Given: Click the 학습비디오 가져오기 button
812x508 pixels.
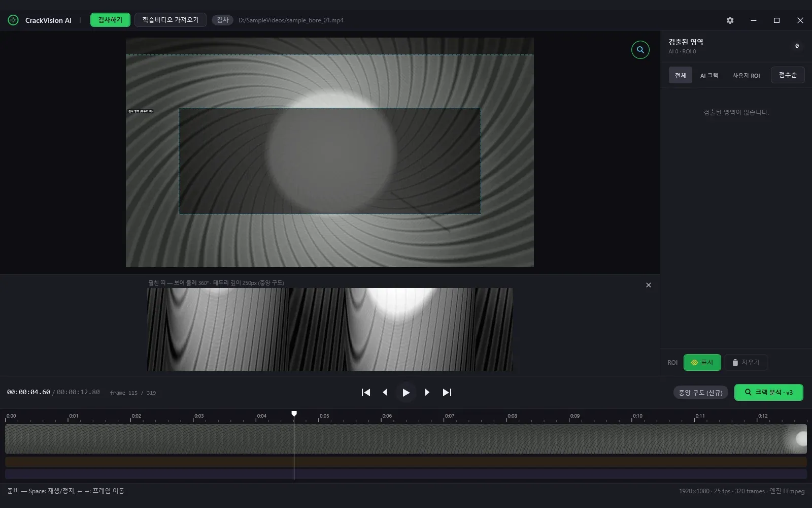Looking at the screenshot, I should [170, 20].
